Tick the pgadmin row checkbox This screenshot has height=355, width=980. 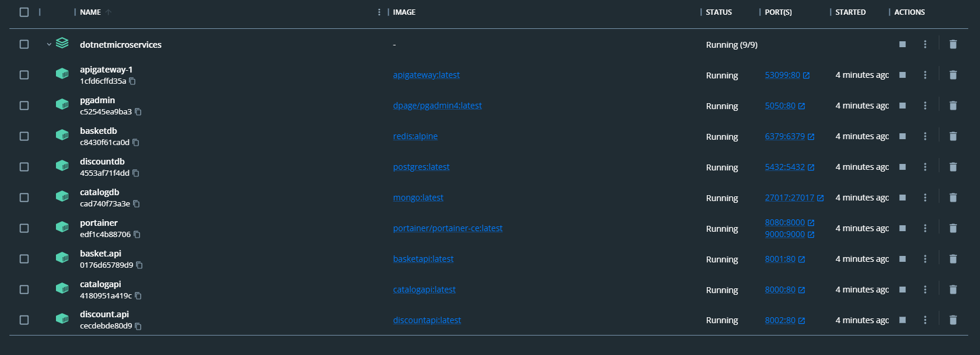click(24, 106)
